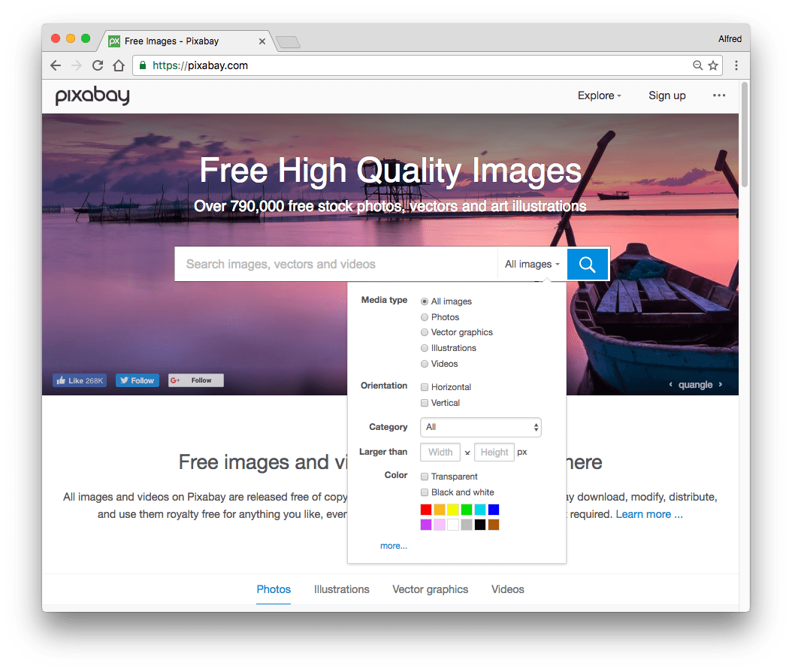Viewport: 792px width, 672px height.
Task: Select the Photos media type radio button
Action: point(425,316)
